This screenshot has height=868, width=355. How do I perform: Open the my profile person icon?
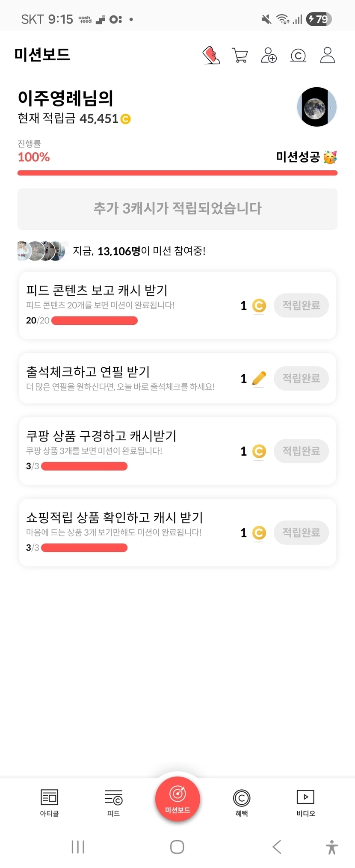(x=327, y=55)
